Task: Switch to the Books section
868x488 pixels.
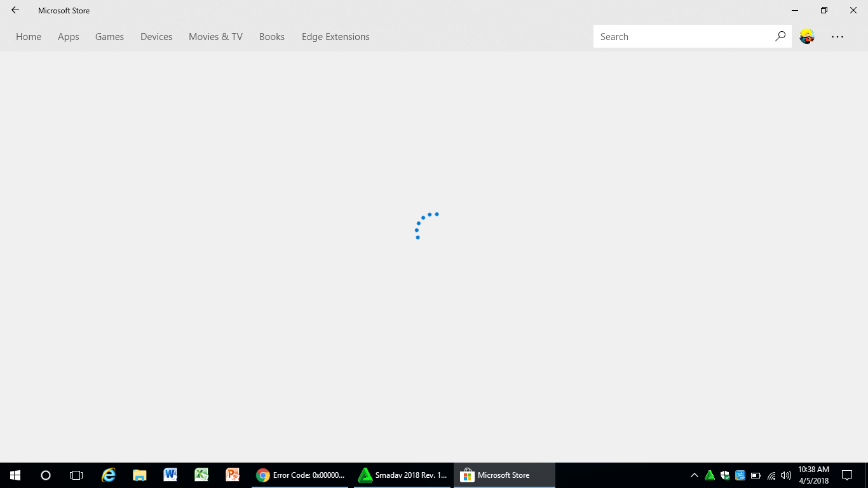Action: 272,37
